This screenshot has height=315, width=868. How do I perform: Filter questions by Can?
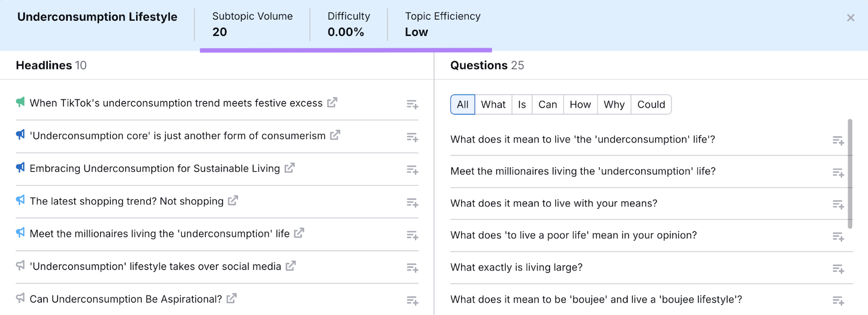click(x=548, y=104)
